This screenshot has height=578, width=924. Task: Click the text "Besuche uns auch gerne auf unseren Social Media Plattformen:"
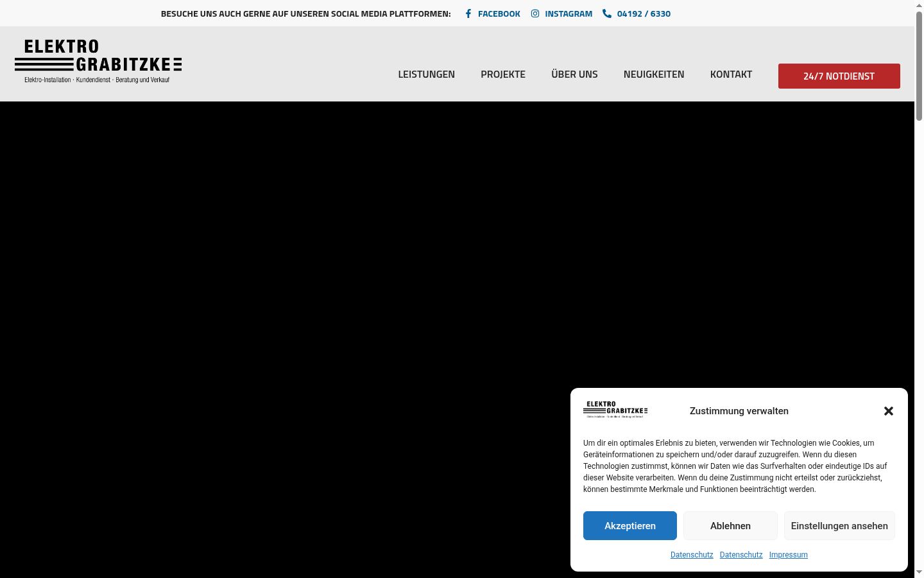306,13
